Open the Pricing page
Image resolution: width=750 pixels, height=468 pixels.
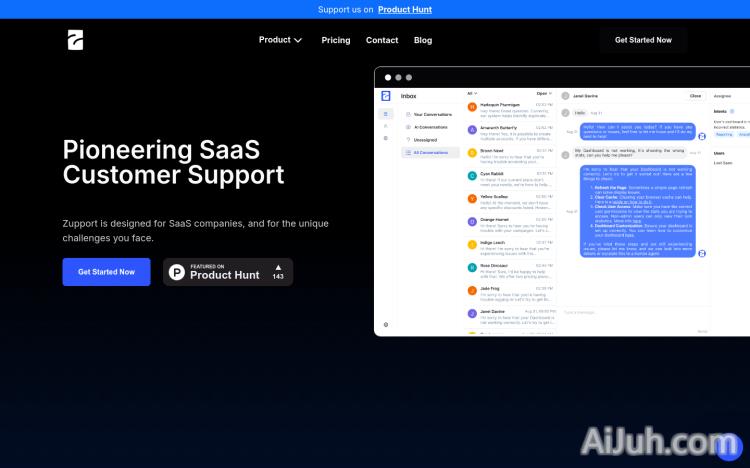tap(336, 40)
